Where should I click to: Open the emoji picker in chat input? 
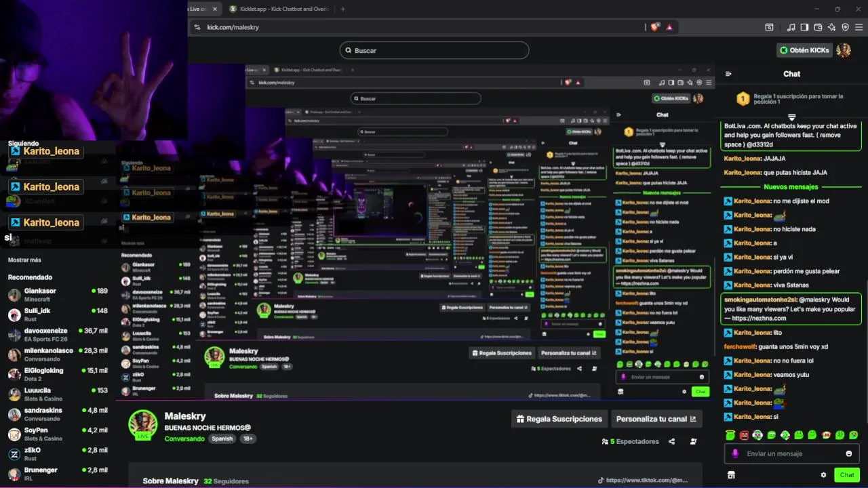(849, 453)
